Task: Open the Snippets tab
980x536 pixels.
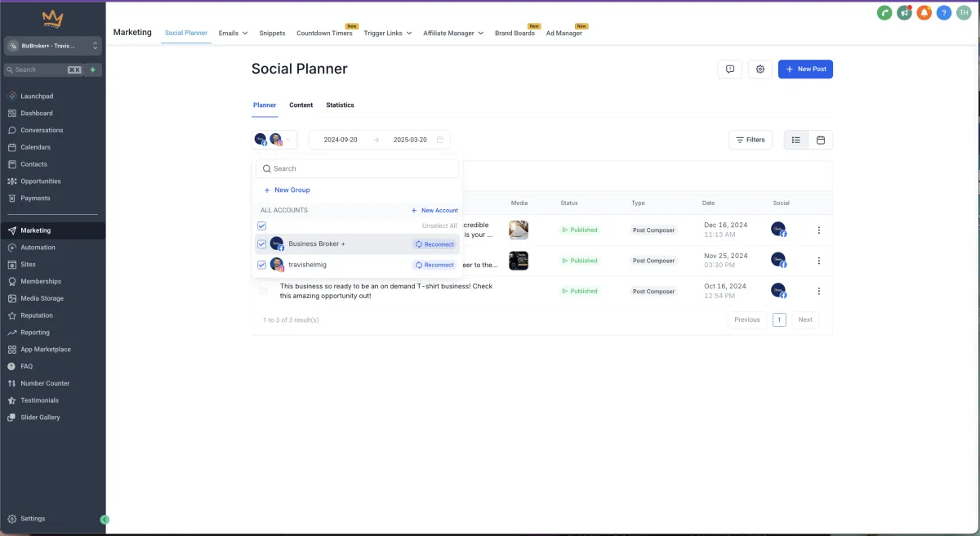Action: coord(272,33)
